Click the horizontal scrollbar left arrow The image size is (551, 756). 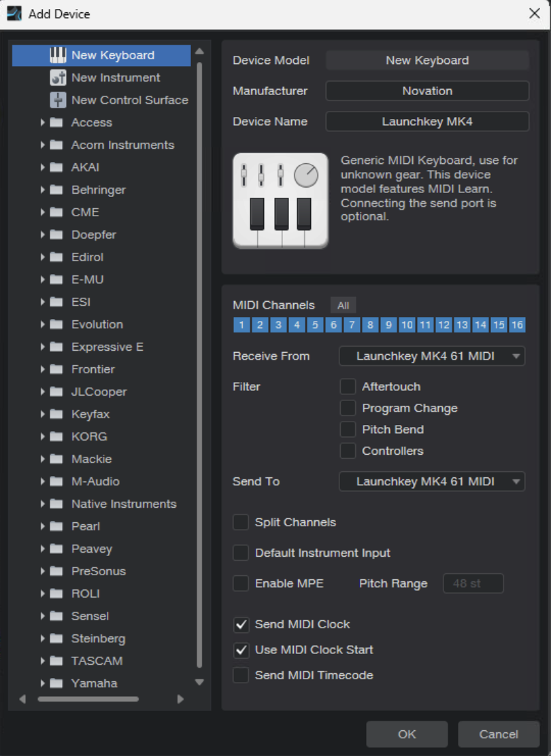click(22, 699)
